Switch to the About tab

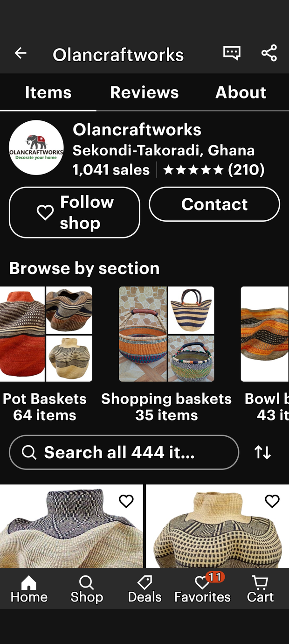pyautogui.click(x=241, y=92)
